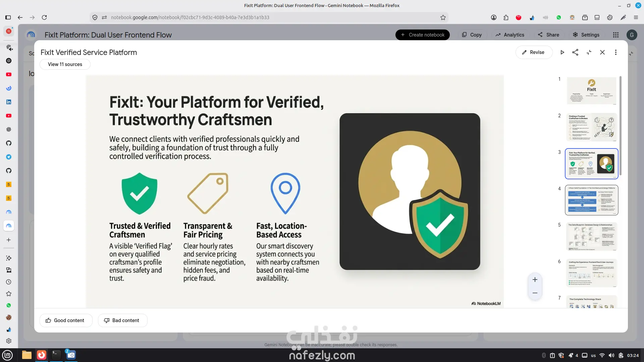Open the Files folder in the taskbar
The image size is (644, 362).
27,355
